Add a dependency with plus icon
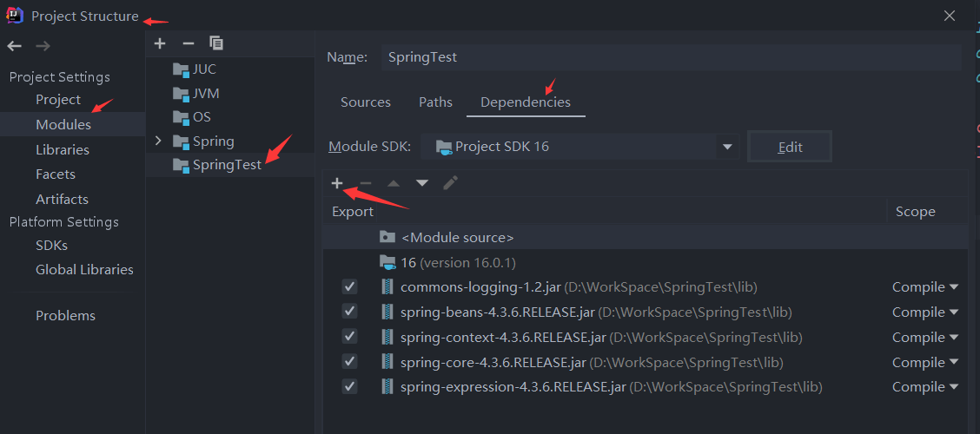This screenshot has width=980, height=434. 337,183
